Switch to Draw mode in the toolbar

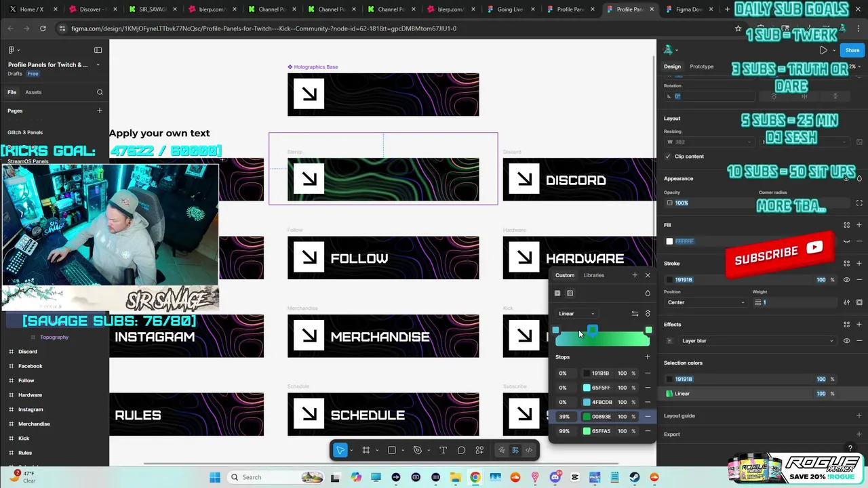(x=502, y=450)
